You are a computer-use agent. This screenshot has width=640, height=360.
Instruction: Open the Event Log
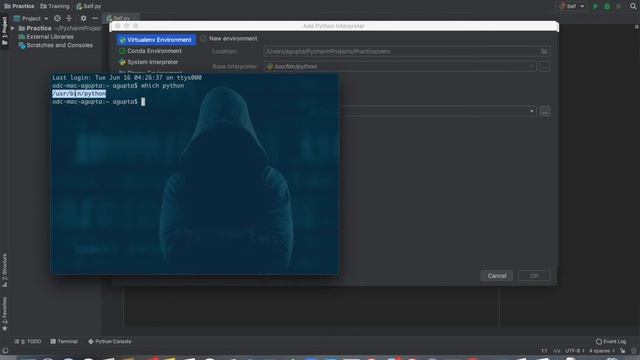pyautogui.click(x=611, y=342)
